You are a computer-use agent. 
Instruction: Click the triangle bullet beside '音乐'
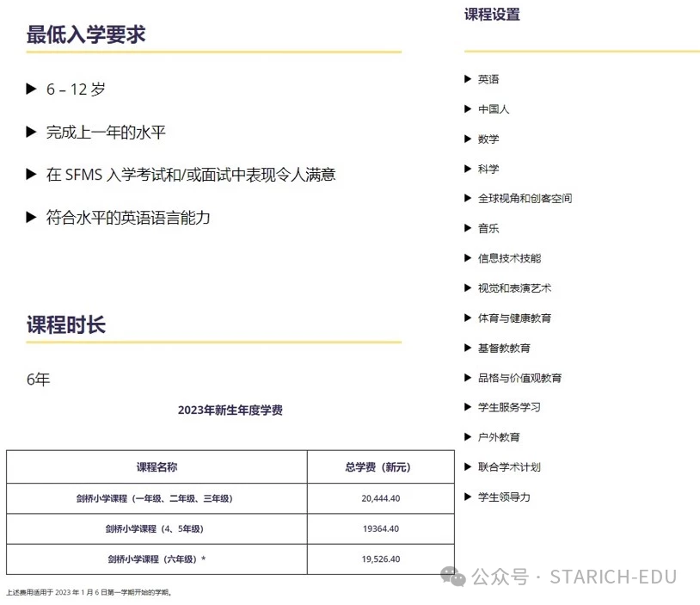point(468,228)
